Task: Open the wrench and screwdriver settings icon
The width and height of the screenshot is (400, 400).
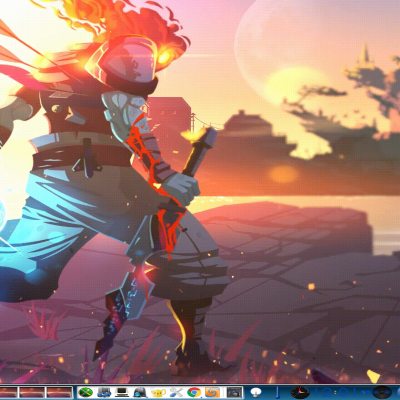Action: [x=176, y=392]
